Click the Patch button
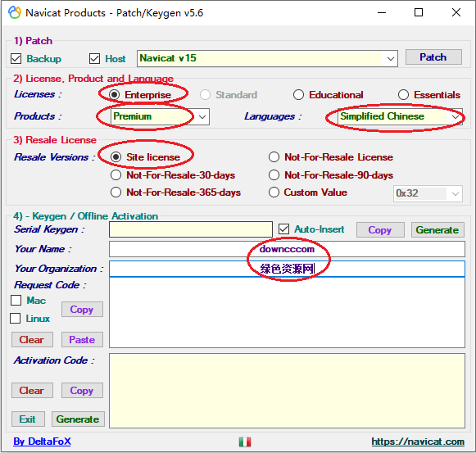Screen dimensions: 476x453 (433, 57)
